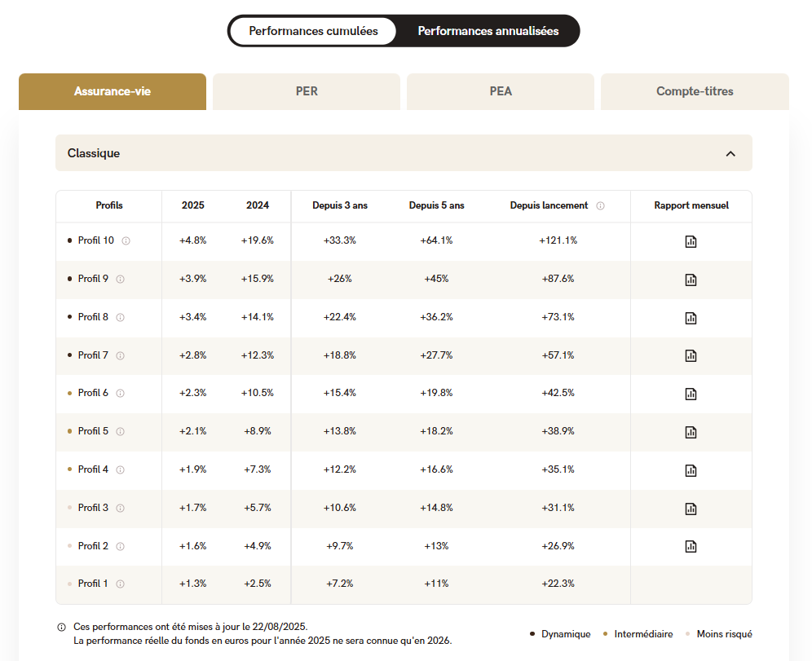Select the Compte-titres tab
The height and width of the screenshot is (661, 812).
pyautogui.click(x=695, y=91)
